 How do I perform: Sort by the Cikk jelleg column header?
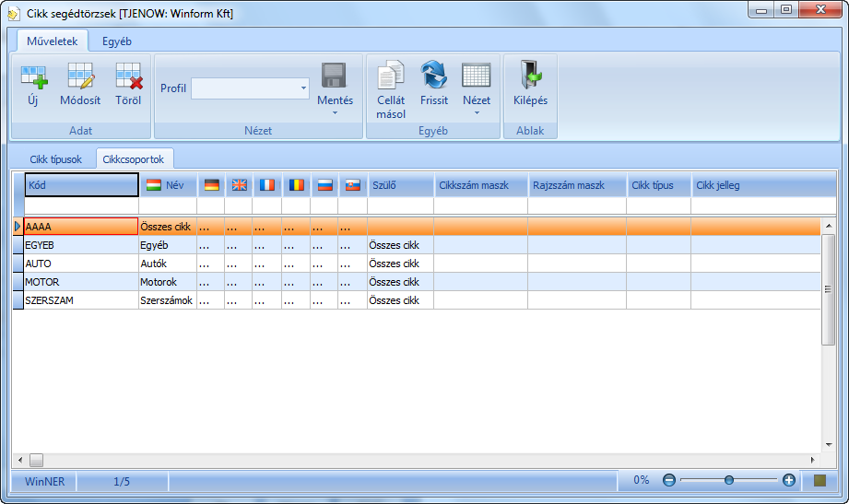coord(763,185)
